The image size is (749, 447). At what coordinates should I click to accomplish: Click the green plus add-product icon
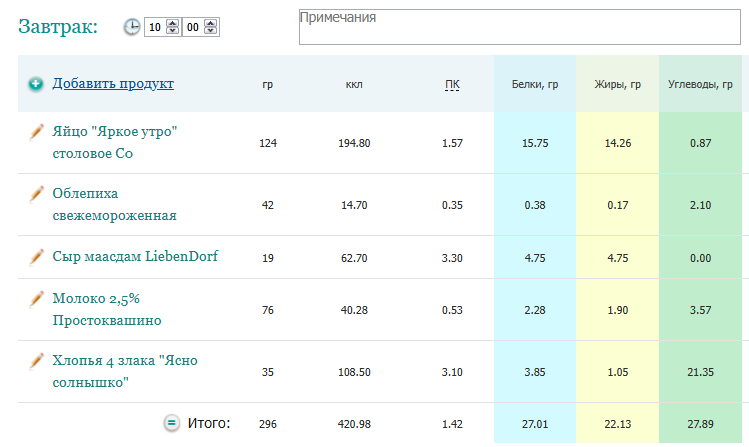[36, 84]
